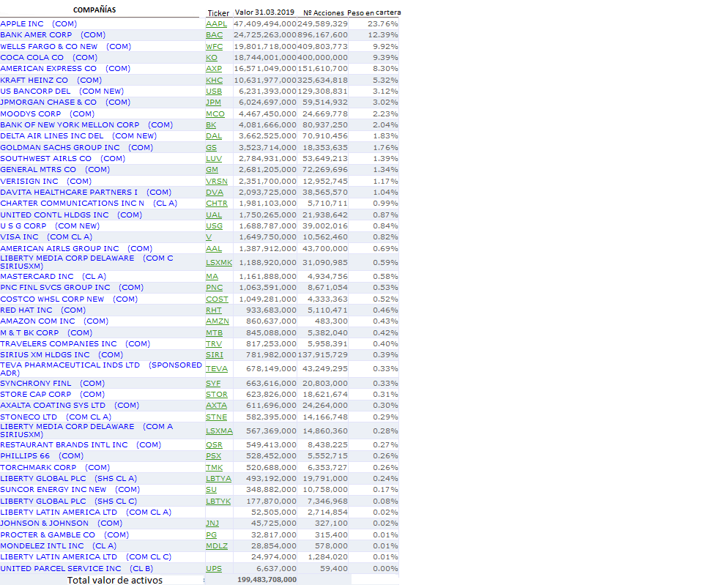
Task: Click the WFC ticker link
Action: click(214, 46)
